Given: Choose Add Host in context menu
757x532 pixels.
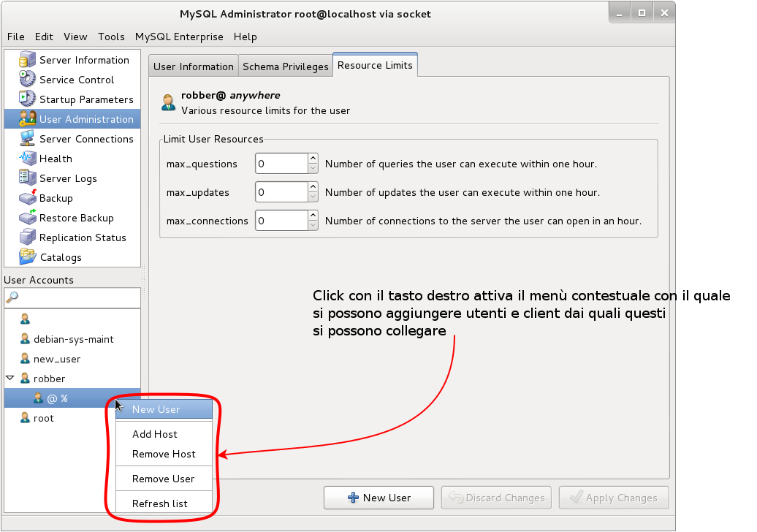Looking at the screenshot, I should coord(164,434).
